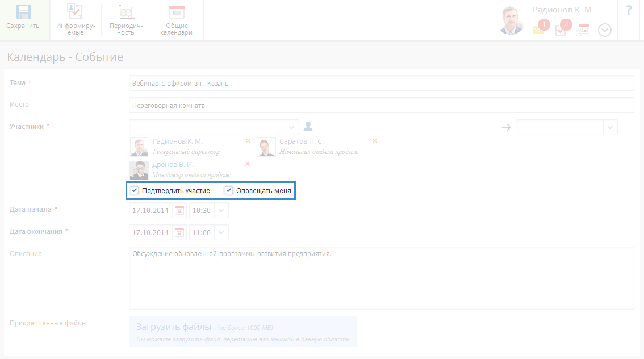This screenshot has height=359, width=644.
Task: Open Радионов К. М. participant link
Action: 177,141
